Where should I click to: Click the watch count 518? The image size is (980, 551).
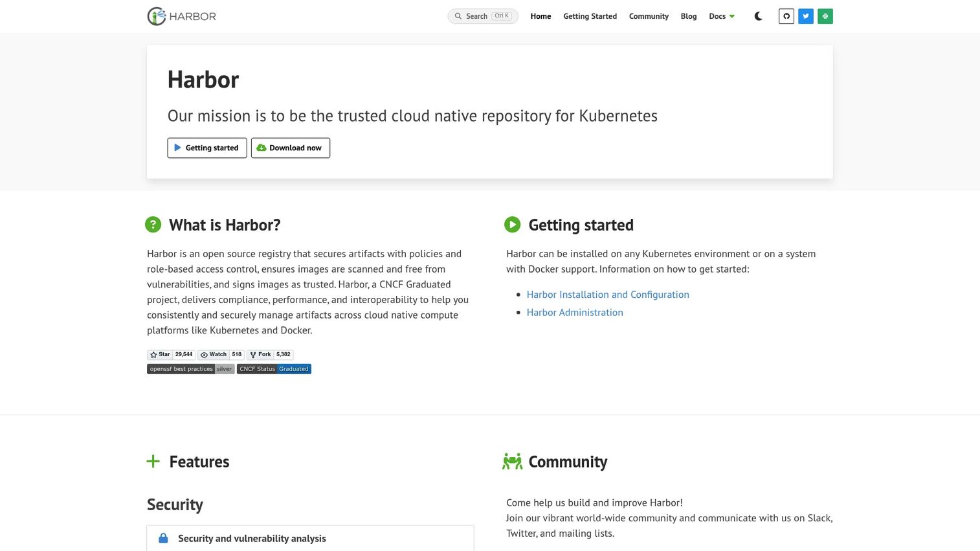coord(237,355)
